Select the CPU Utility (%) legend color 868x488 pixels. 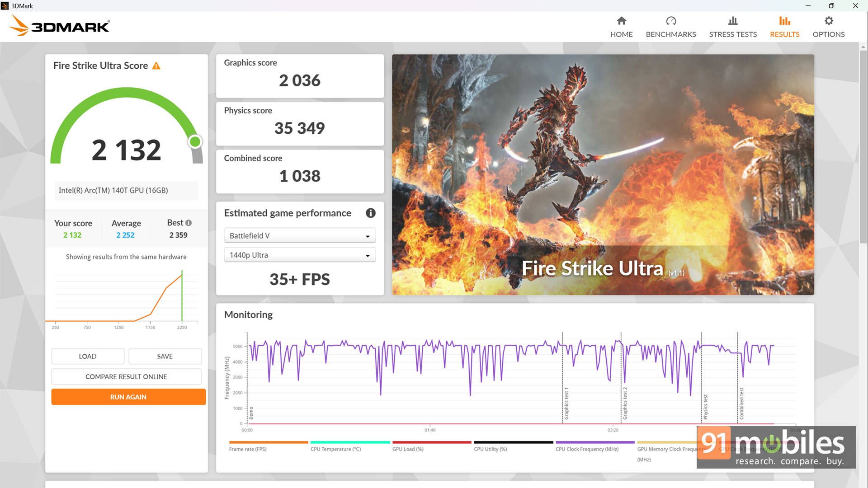514,442
